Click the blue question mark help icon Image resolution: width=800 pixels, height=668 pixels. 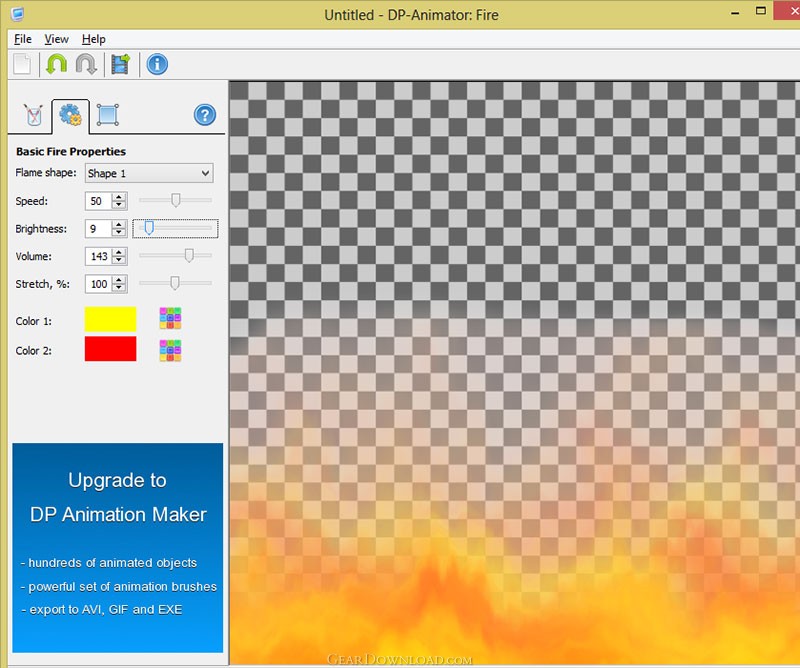pos(205,115)
